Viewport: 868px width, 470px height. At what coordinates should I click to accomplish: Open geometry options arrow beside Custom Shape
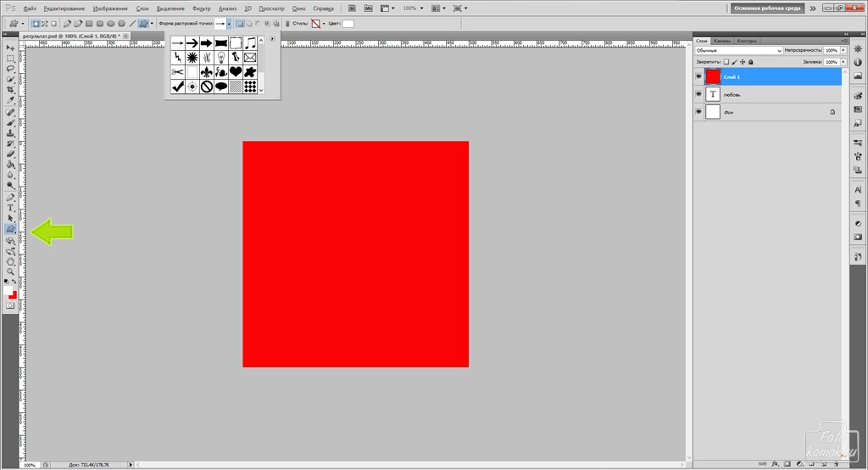point(152,24)
